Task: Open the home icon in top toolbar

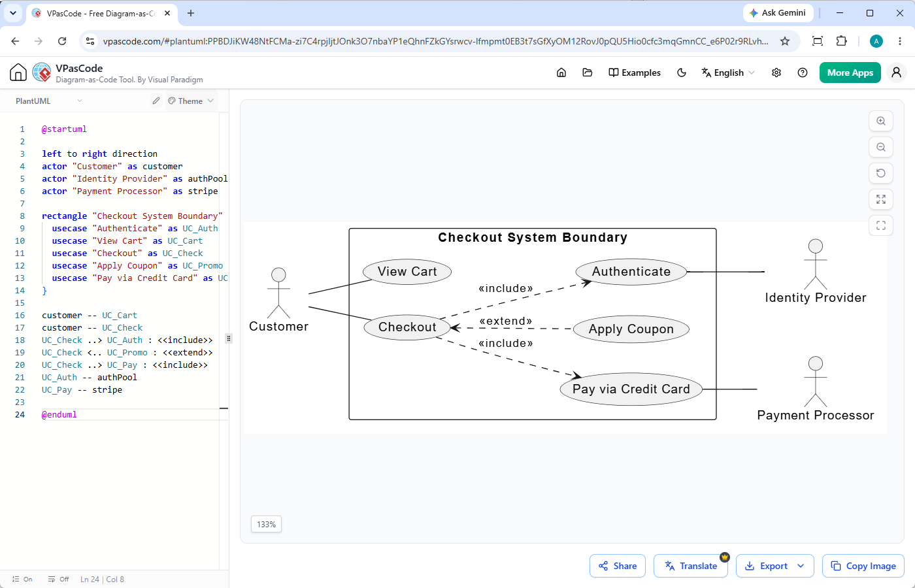Action: click(561, 73)
